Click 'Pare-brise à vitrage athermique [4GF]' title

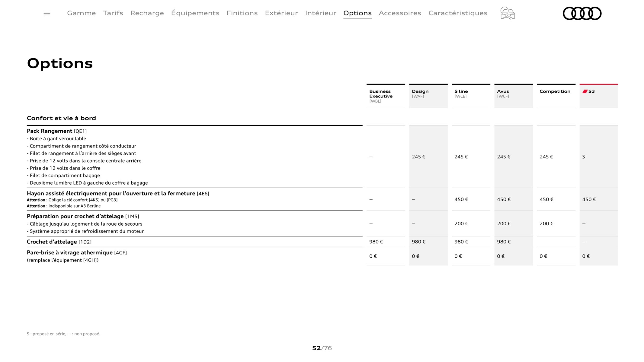(x=77, y=252)
